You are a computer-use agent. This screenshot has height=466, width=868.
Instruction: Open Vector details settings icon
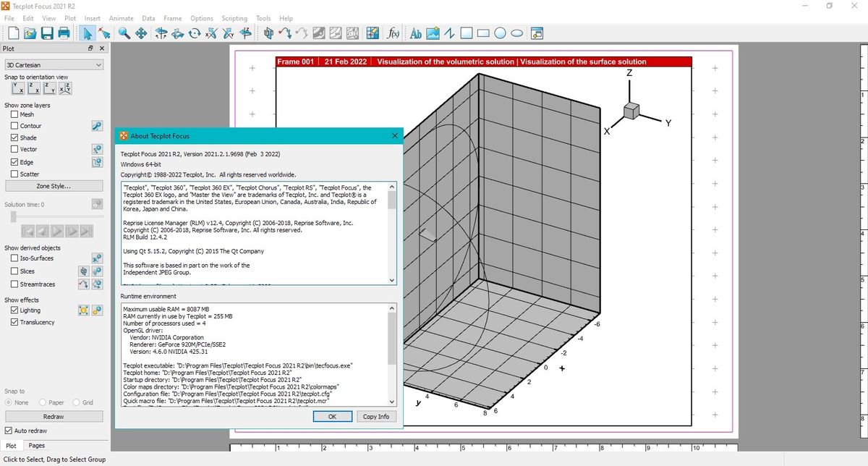pos(96,148)
